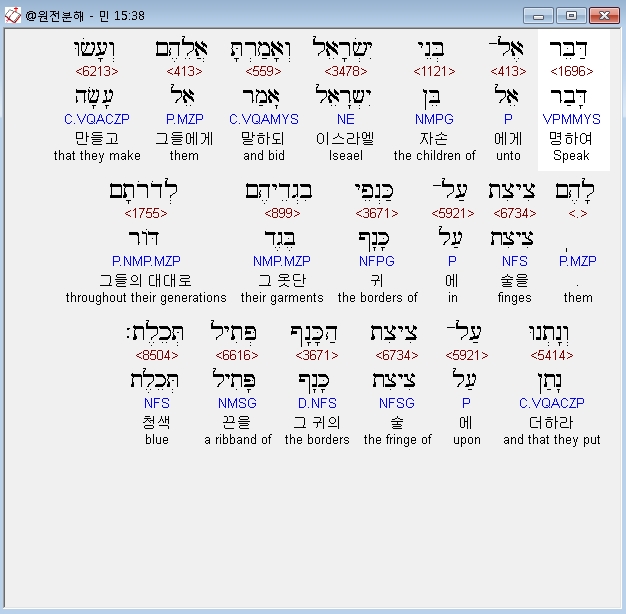Click Korean gloss 명하여
The height and width of the screenshot is (614, 626).
point(571,138)
